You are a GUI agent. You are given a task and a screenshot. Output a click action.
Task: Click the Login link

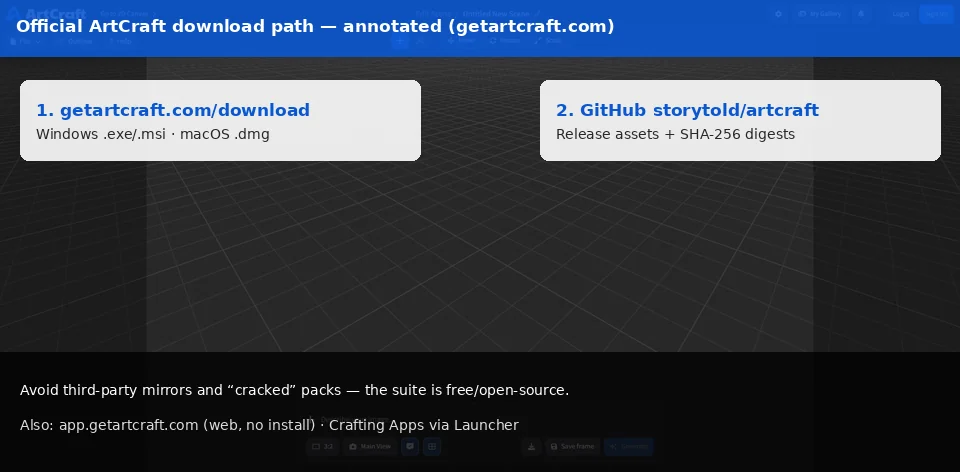901,14
